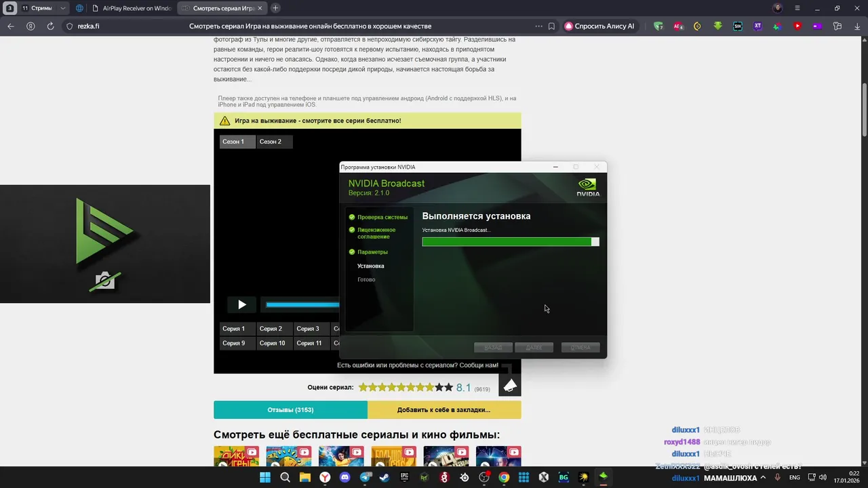The image size is (868, 488).
Task: Open the Yandex home button
Action: coord(31,26)
